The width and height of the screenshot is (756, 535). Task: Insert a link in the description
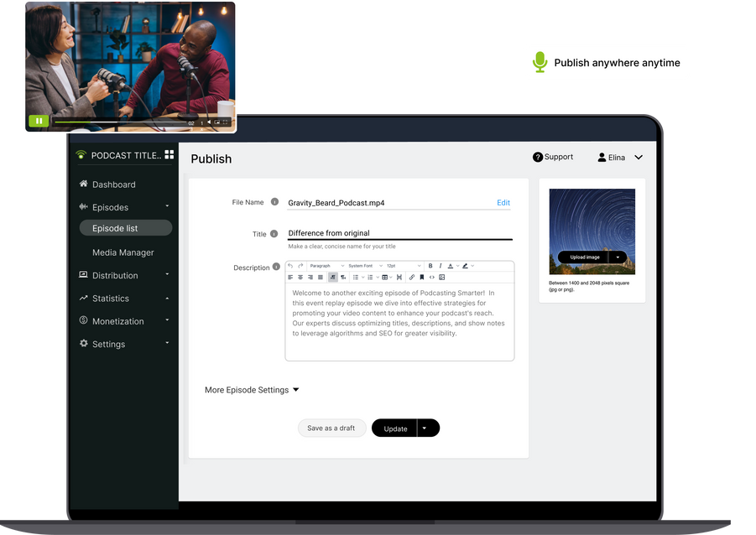(412, 277)
